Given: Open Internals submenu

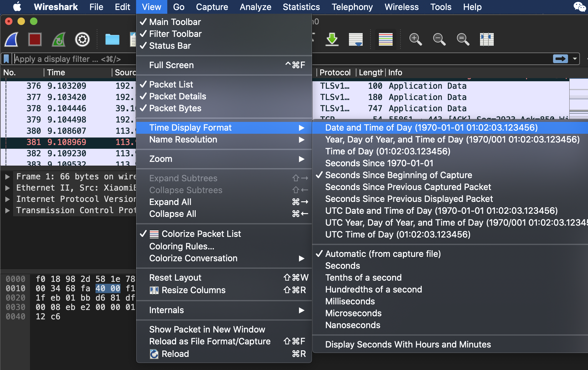Looking at the screenshot, I should pos(224,310).
